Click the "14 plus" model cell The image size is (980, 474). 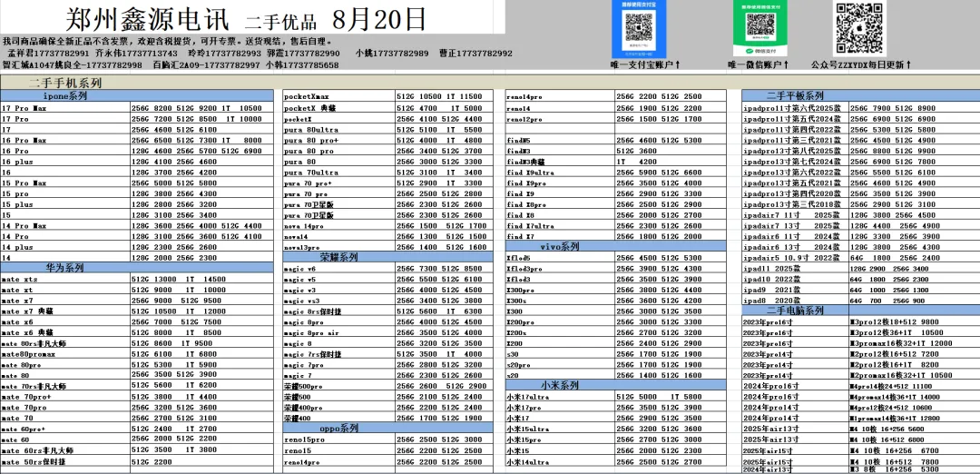point(65,246)
